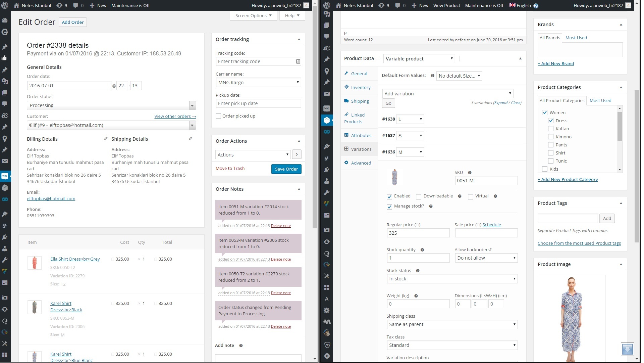Open updates icon in right admin bar
This screenshot has height=363, width=644.
[x=381, y=5]
